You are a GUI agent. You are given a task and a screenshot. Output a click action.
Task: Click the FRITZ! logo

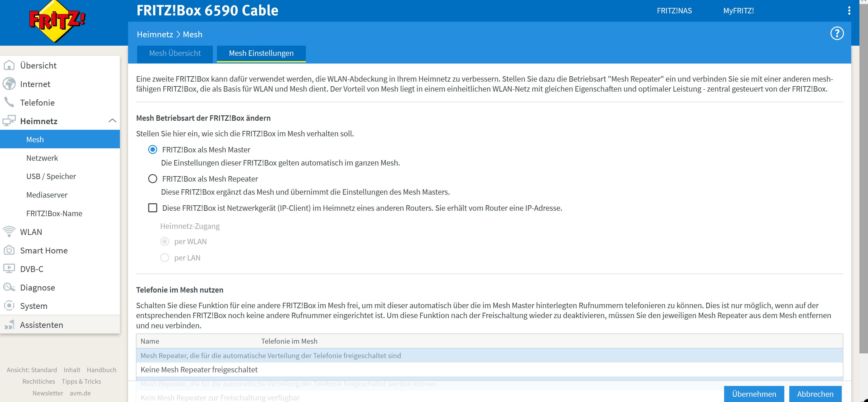[57, 21]
